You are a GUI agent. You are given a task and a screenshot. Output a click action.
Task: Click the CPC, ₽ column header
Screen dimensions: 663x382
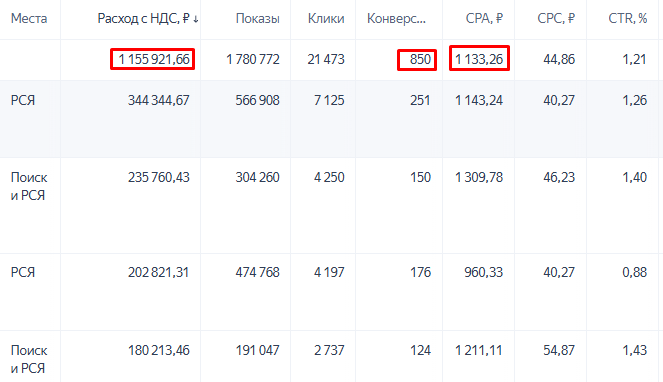pyautogui.click(x=556, y=19)
